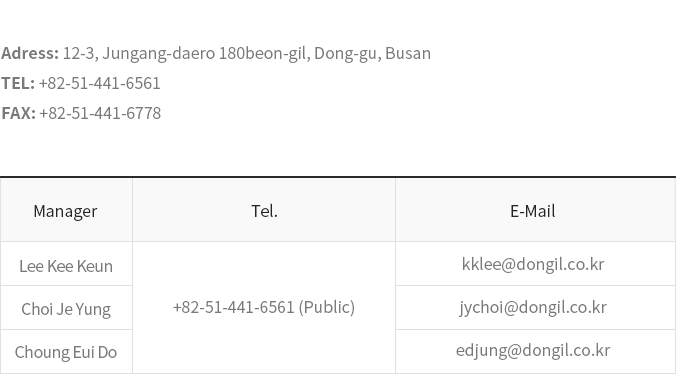
Task: Click the (Public) text in Tel. cell
Action: click(327, 307)
